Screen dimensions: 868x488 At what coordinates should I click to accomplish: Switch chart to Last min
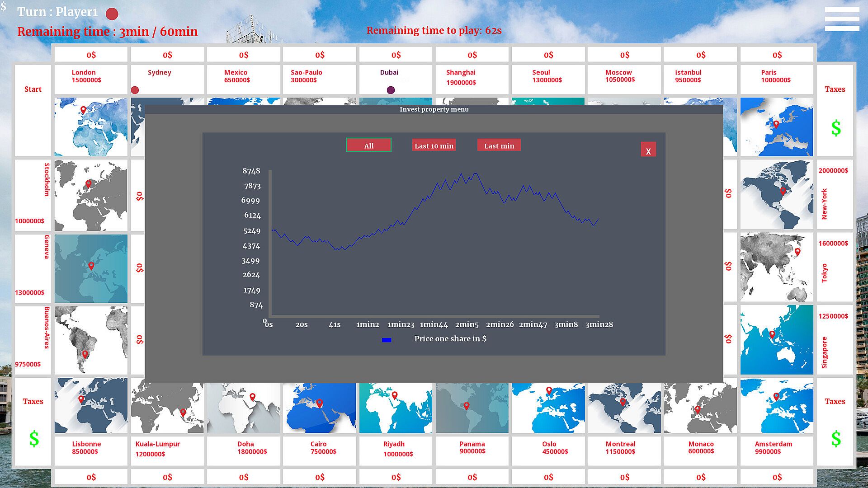(499, 145)
